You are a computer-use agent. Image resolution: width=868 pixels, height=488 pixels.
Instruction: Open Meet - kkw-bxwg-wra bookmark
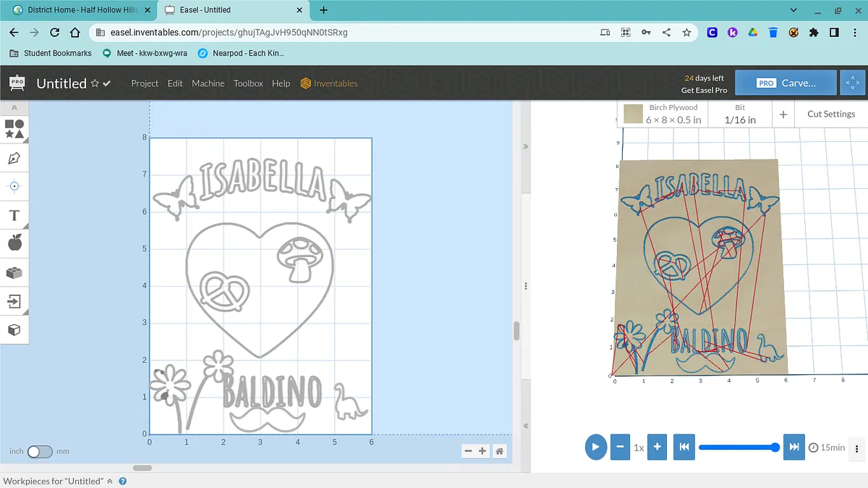click(x=144, y=53)
